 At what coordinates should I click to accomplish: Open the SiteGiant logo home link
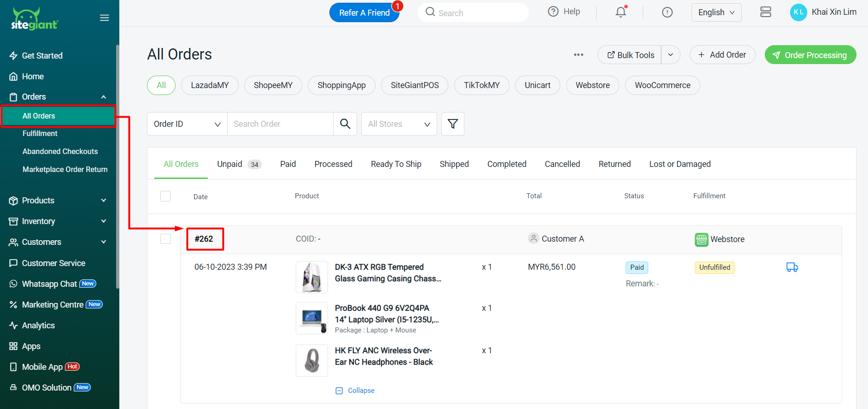click(35, 19)
